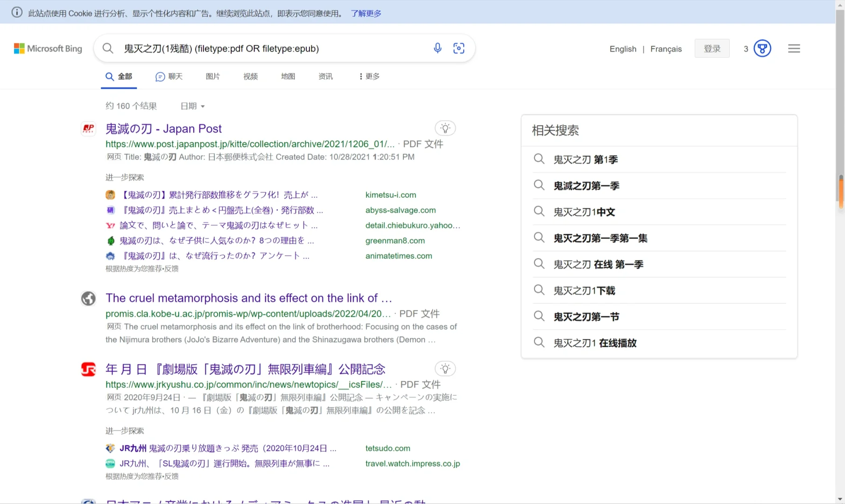The width and height of the screenshot is (845, 504).
Task: Open detail.chiebukuro.yahoo domain link
Action: (413, 225)
